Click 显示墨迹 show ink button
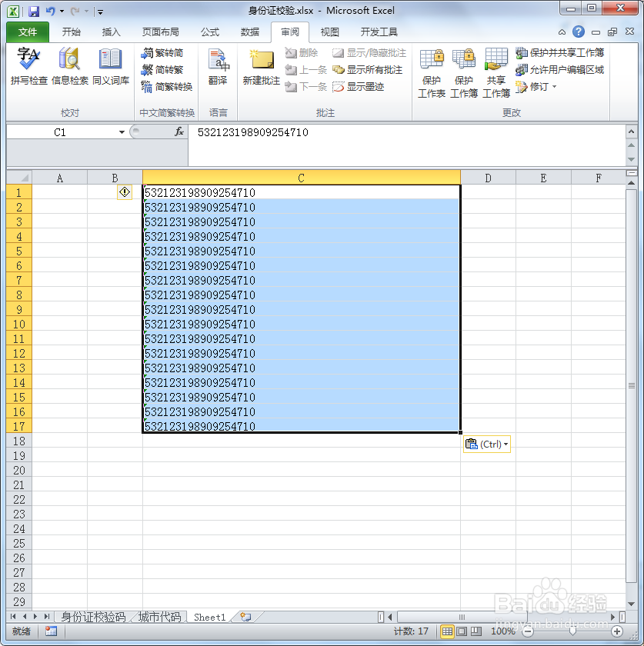 coord(359,86)
